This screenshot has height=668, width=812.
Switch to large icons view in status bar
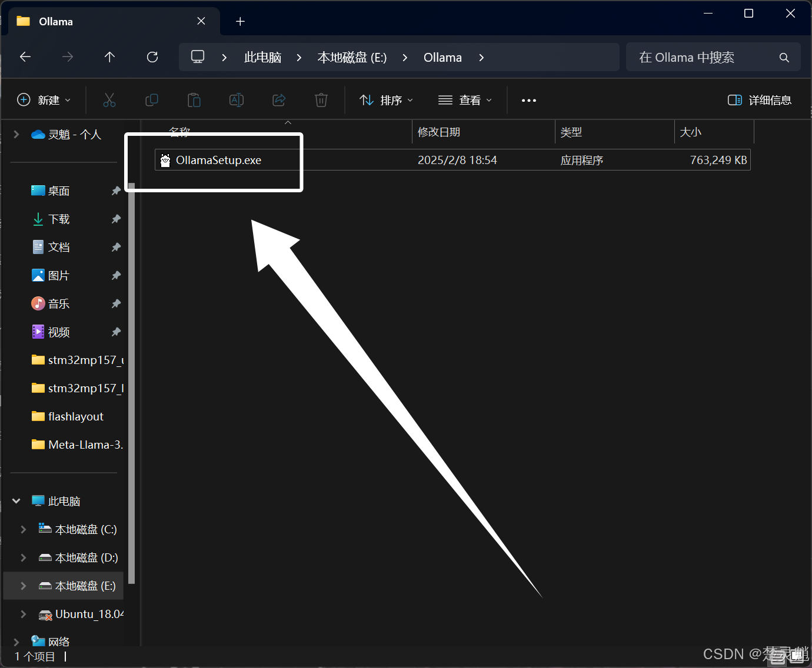(x=797, y=656)
